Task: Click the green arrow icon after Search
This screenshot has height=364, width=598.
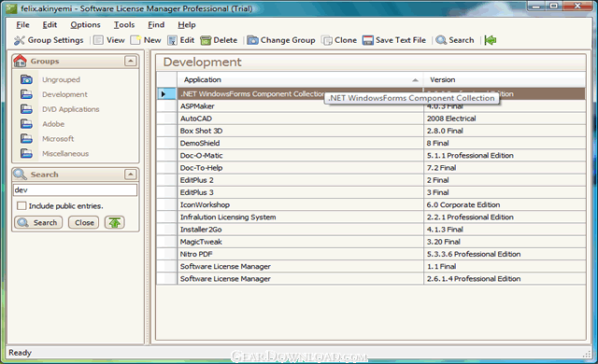Action: [x=490, y=40]
